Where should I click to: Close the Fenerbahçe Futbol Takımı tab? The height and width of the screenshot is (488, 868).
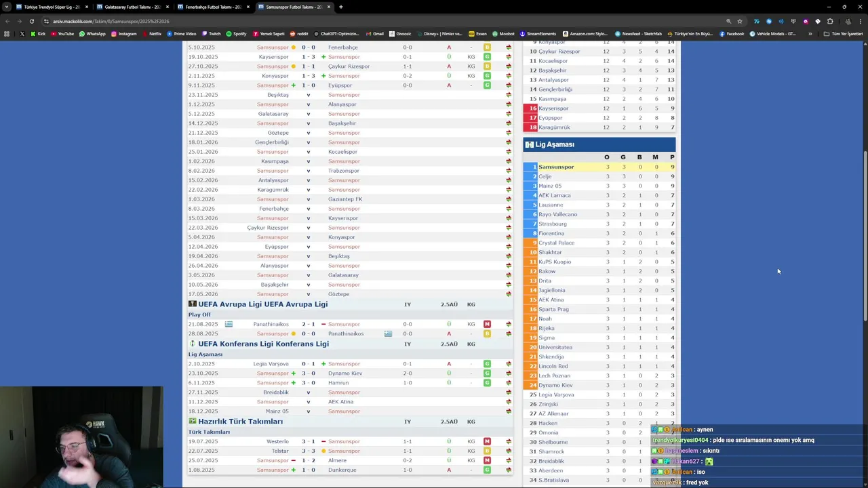248,7
